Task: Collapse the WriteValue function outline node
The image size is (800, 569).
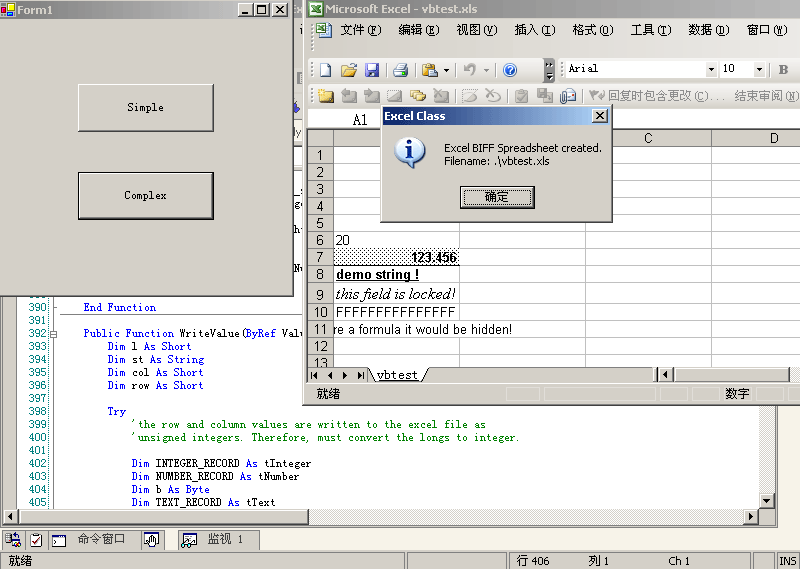Action: [x=53, y=334]
